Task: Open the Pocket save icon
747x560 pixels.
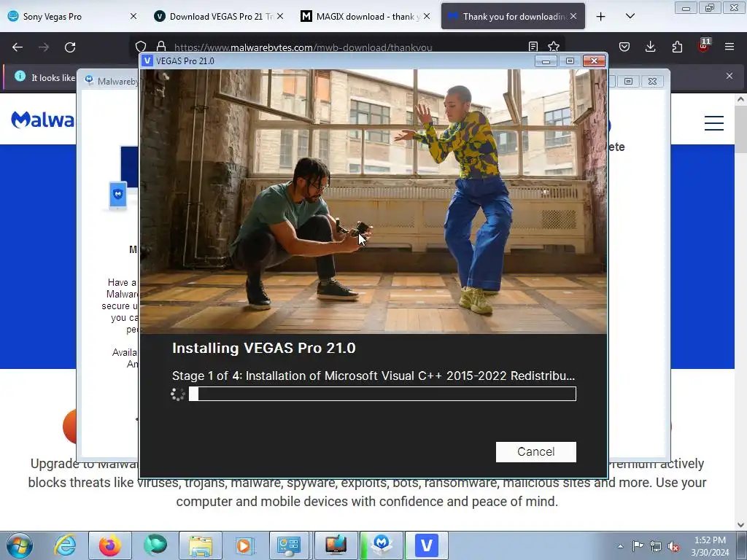Action: (624, 47)
